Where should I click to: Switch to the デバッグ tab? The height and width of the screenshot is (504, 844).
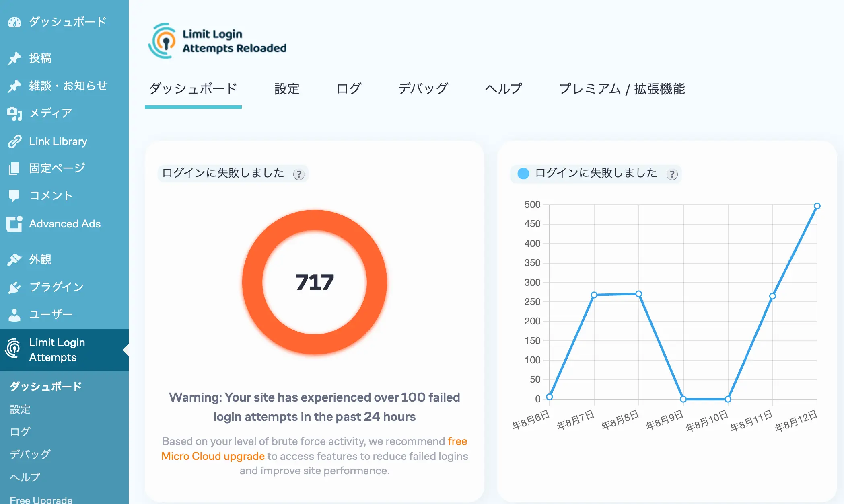pos(423,89)
